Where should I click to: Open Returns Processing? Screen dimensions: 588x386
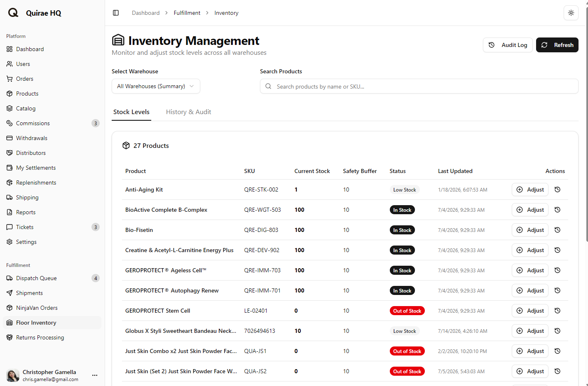point(52,337)
